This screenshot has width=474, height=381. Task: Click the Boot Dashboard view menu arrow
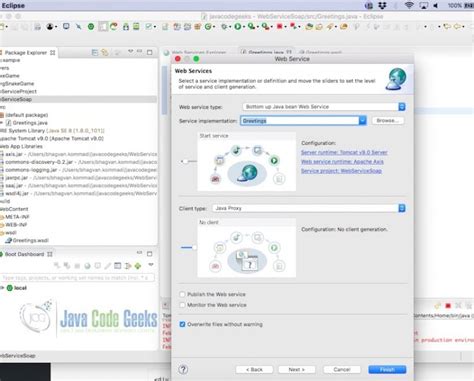click(x=151, y=265)
